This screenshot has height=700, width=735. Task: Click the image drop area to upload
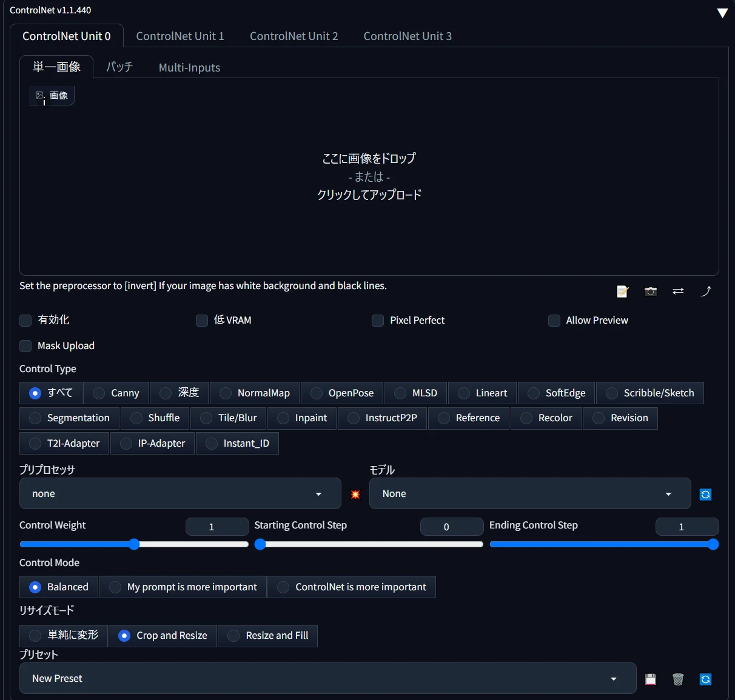pyautogui.click(x=369, y=176)
